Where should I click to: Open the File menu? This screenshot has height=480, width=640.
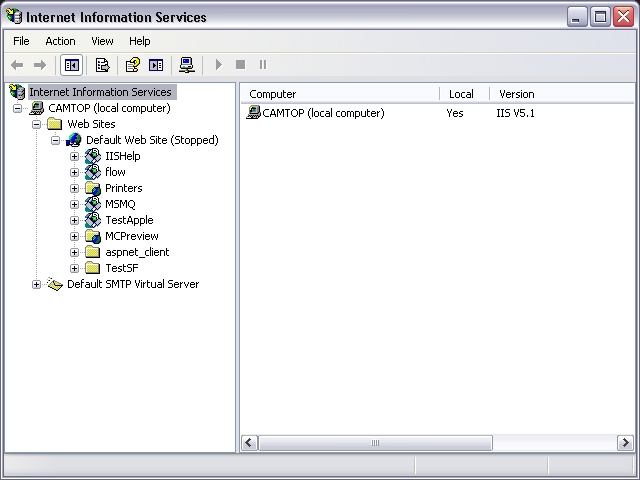[21, 41]
